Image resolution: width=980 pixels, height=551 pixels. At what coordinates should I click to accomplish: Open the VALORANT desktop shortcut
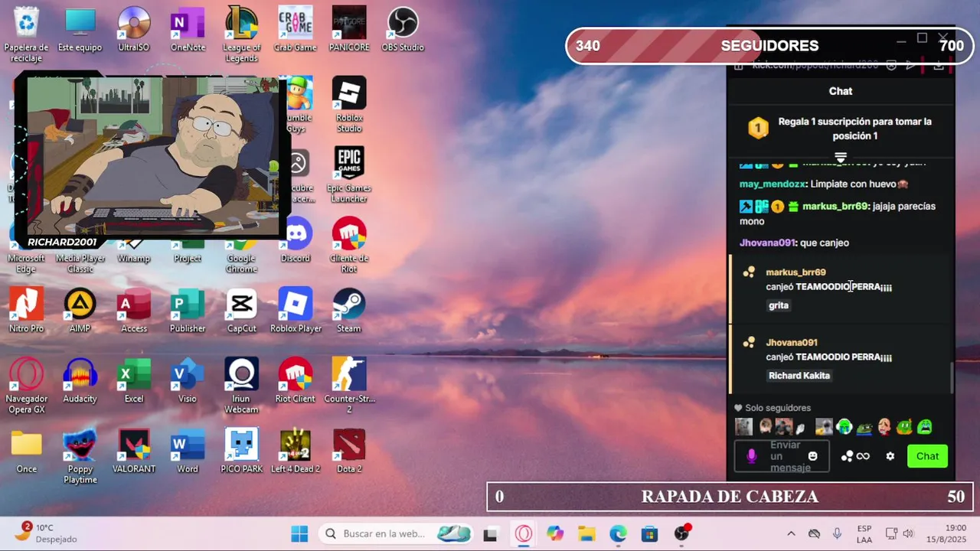tap(134, 452)
